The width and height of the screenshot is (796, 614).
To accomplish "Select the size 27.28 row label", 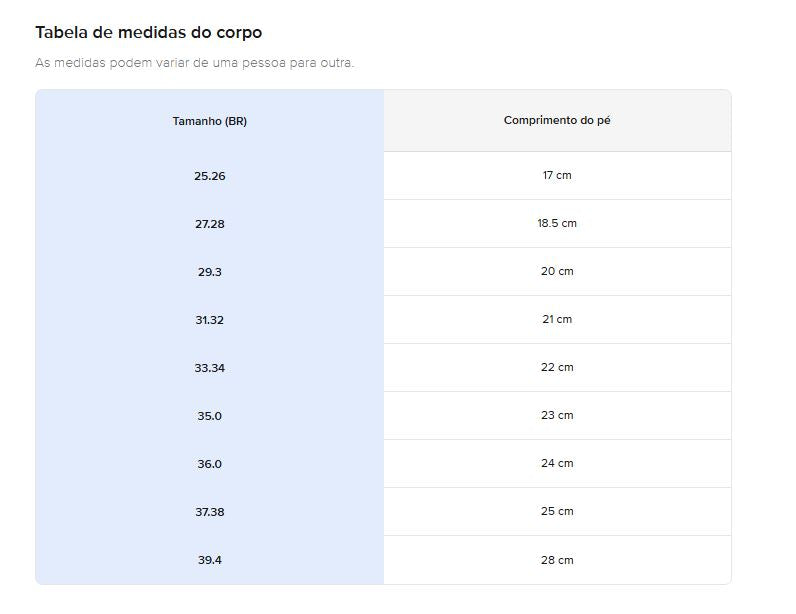I will tap(209, 224).
